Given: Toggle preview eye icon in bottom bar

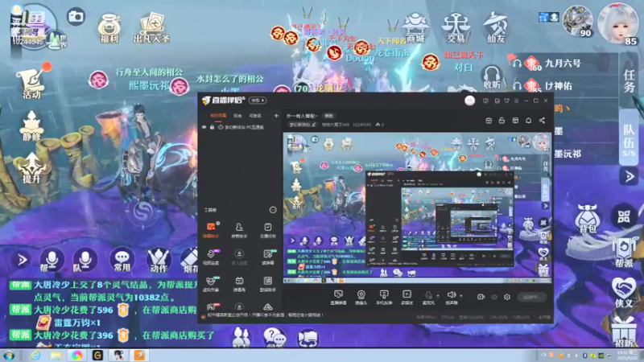Looking at the screenshot, I should (x=494, y=297).
